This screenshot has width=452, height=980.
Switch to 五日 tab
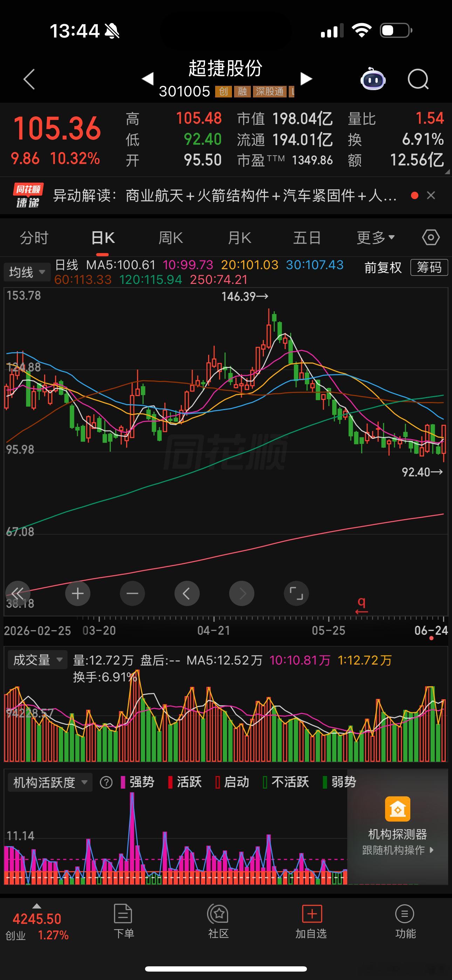(307, 238)
